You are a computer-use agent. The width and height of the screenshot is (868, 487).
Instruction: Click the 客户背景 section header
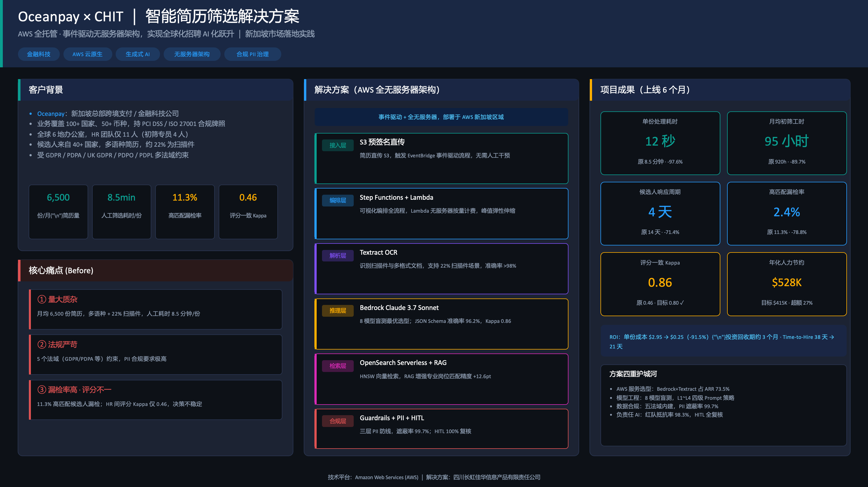[x=155, y=90]
